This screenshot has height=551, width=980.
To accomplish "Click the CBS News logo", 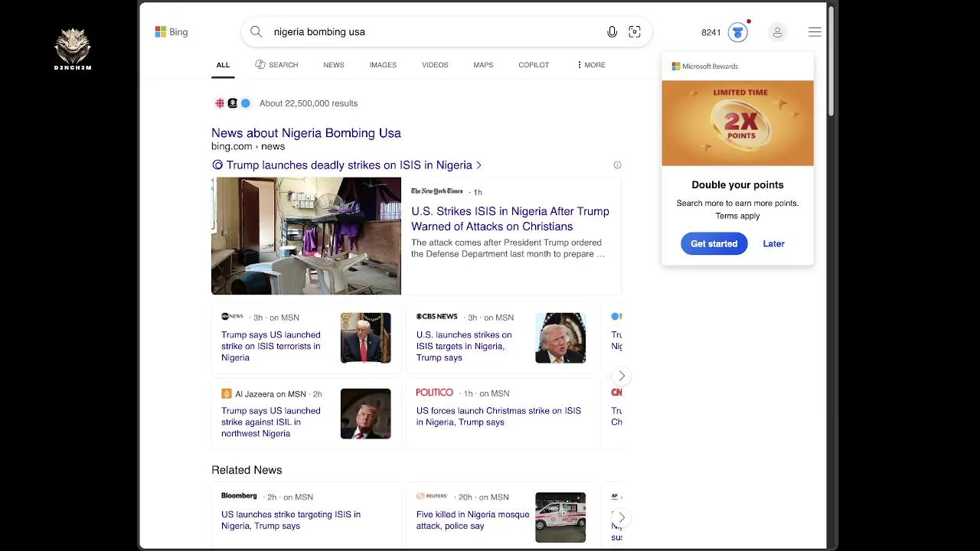I will coord(436,317).
